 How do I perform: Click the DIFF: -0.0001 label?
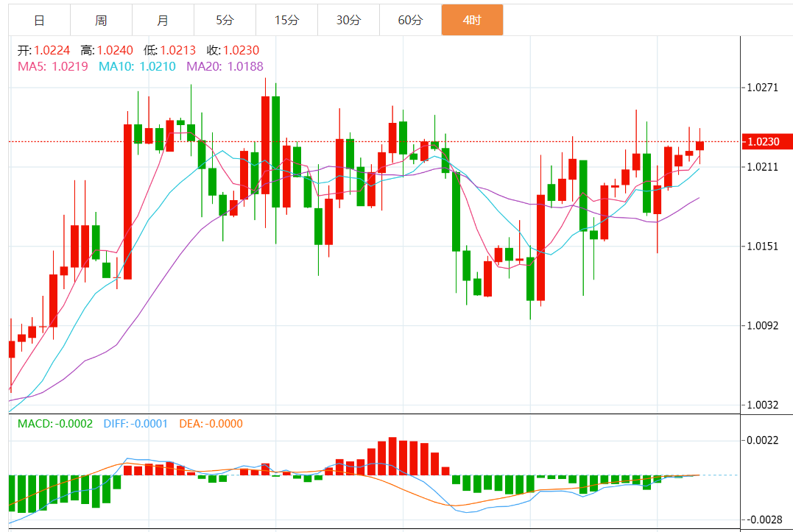pos(135,424)
